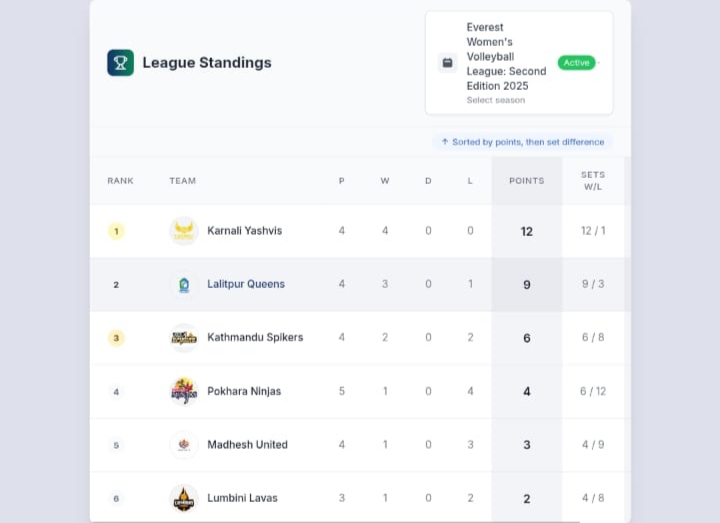Click the RANK column header
Screen dimensions: 720x523
pos(120,181)
